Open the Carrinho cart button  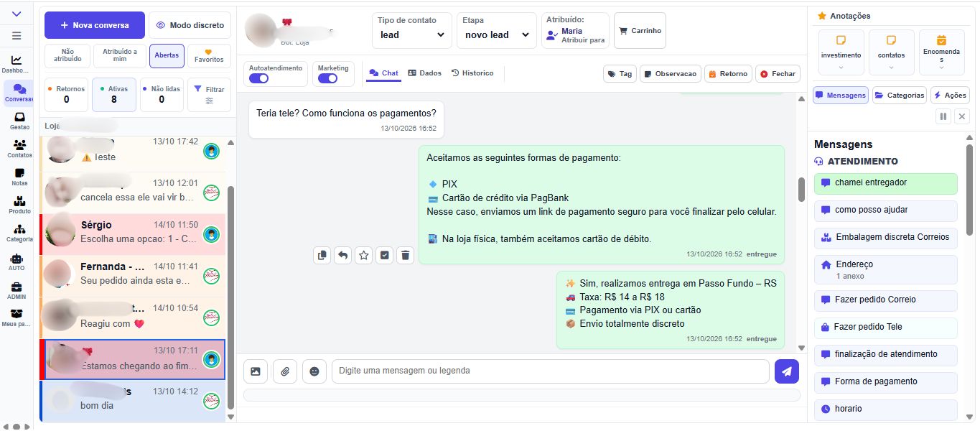640,31
